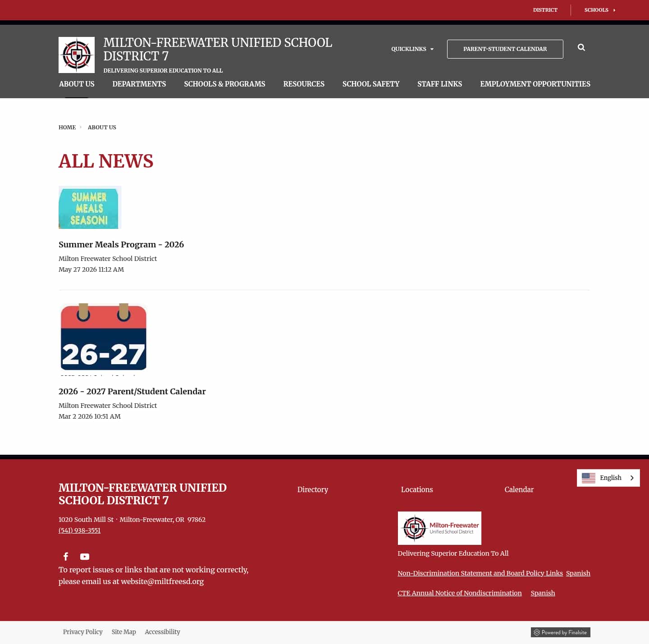Viewport: 649px width, 644px height.
Task: Open the footer Directory link
Action: point(313,489)
